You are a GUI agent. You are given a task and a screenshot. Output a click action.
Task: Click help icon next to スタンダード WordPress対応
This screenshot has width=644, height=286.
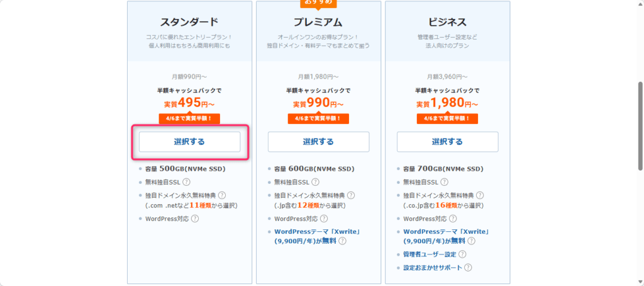point(195,219)
